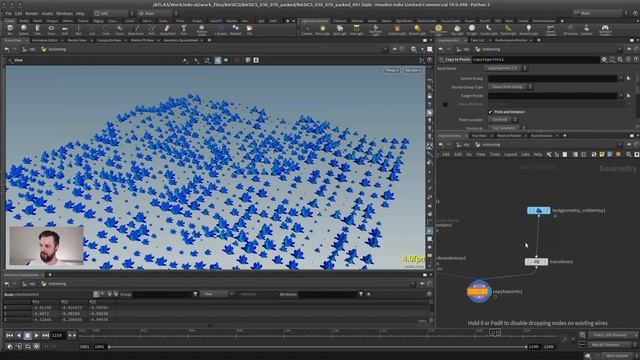The width and height of the screenshot is (640, 360).
Task: Click the timeline current frame marker
Action: (x=495, y=333)
